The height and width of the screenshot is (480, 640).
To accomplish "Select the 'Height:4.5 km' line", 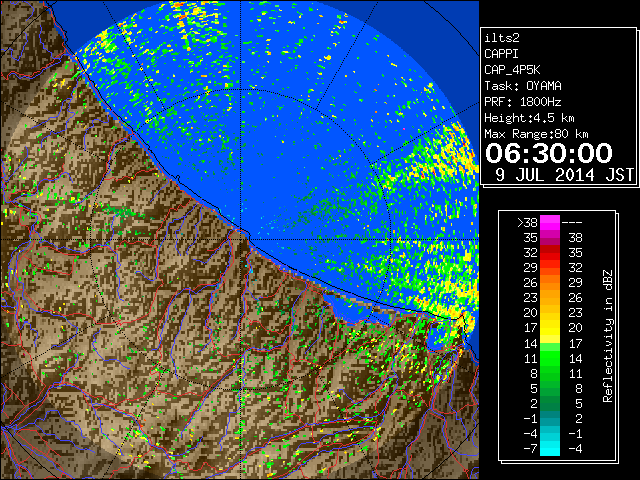I will pos(529,118).
